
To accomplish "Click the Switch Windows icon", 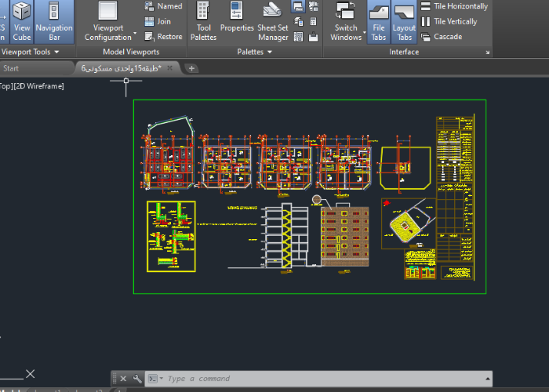I will [345, 10].
